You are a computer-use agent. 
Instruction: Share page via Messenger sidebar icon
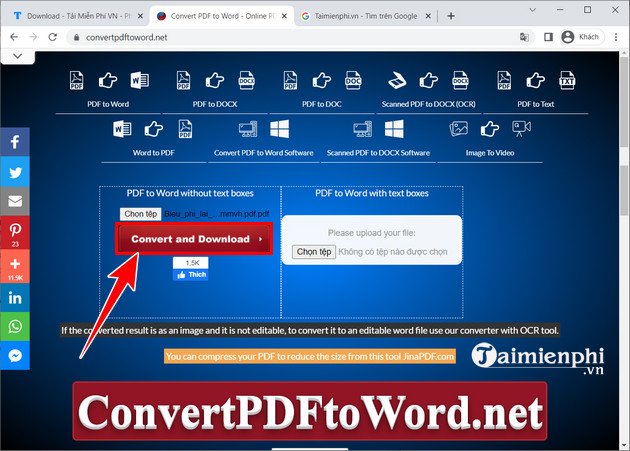tap(15, 355)
